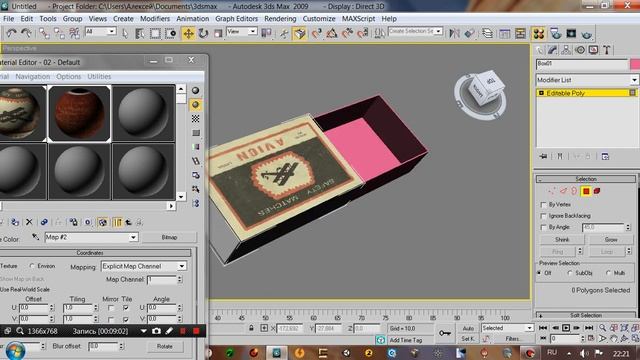The height and width of the screenshot is (360, 640).
Task: Select Environ mapping radio button
Action: [x=32, y=266]
